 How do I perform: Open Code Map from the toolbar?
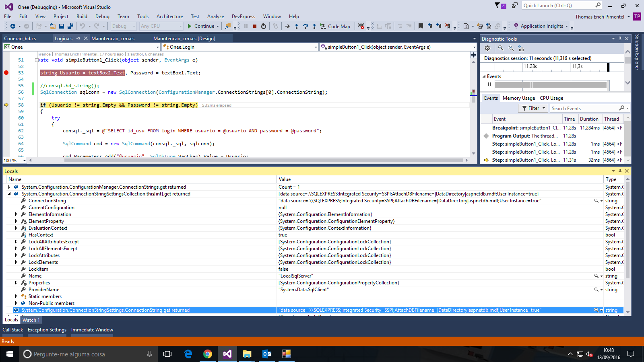click(x=335, y=26)
